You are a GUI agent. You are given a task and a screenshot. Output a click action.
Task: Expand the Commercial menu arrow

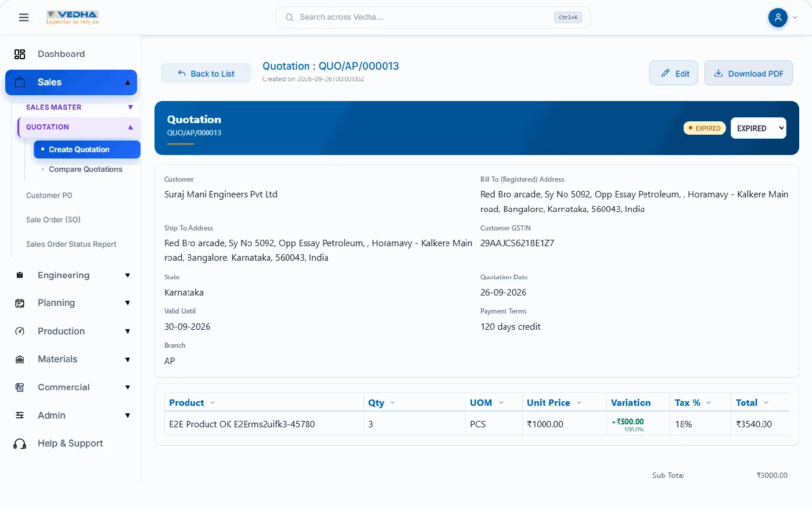(x=128, y=387)
